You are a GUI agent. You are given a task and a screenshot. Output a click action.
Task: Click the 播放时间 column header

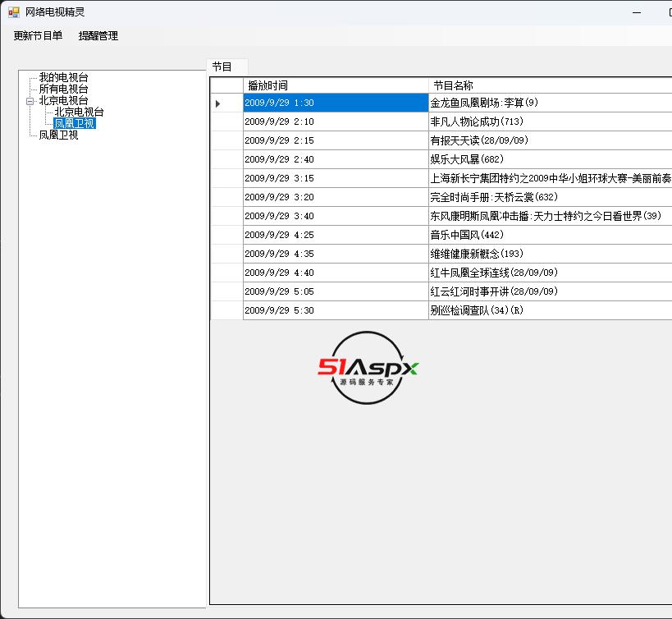pyautogui.click(x=336, y=85)
